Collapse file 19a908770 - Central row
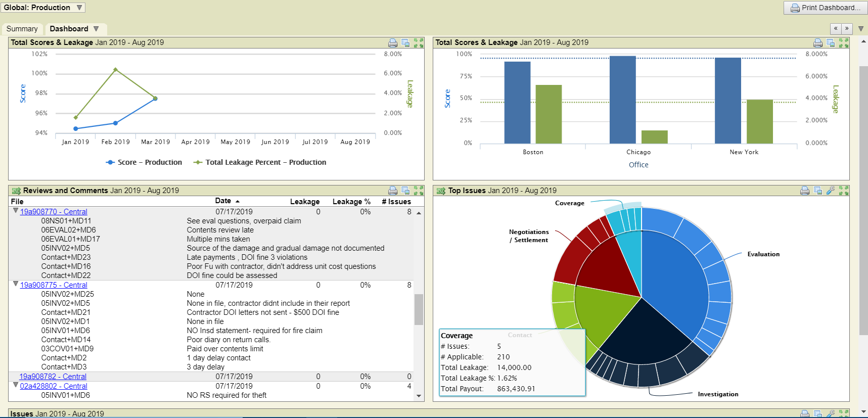 (16, 211)
